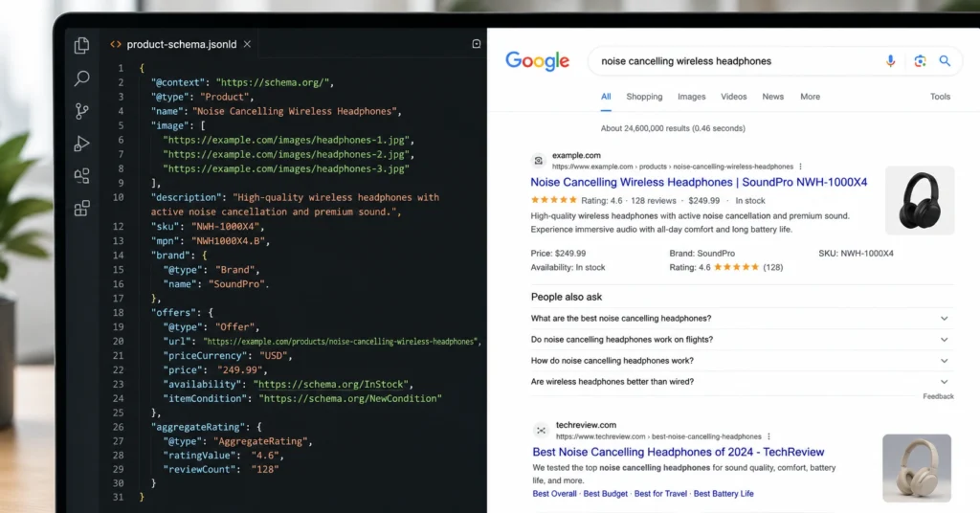
Task: Click the example.com breadcrumb URL text
Action: [673, 167]
